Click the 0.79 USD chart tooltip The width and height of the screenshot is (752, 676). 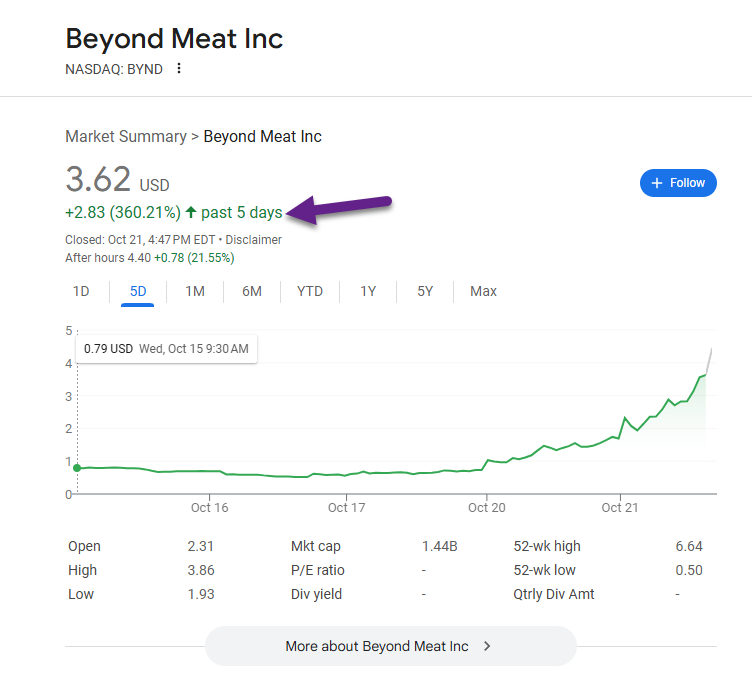[166, 349]
